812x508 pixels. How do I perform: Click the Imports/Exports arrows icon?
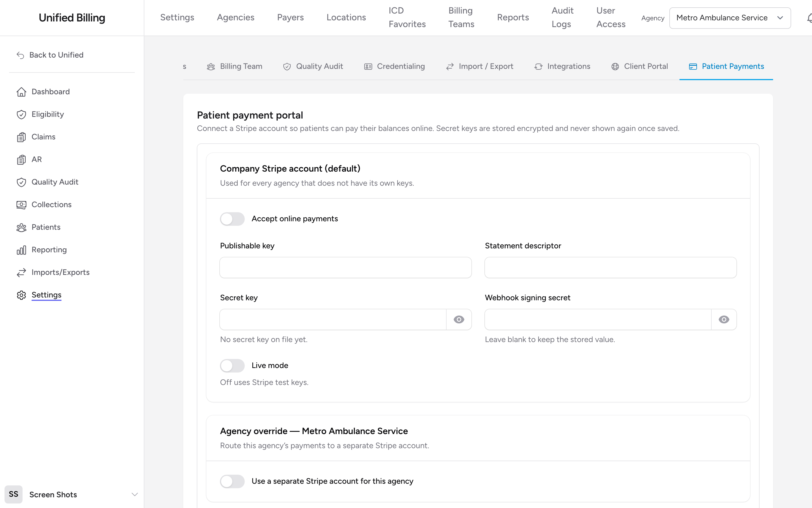coord(21,272)
